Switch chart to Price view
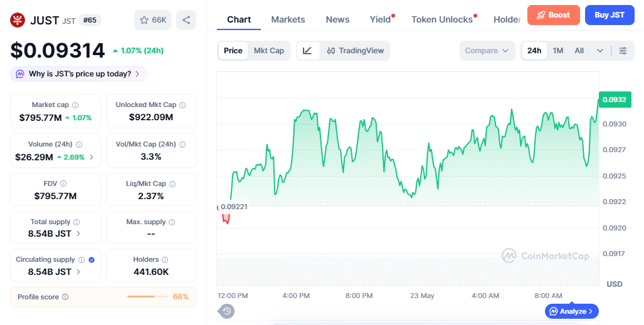644x325 pixels. click(233, 51)
